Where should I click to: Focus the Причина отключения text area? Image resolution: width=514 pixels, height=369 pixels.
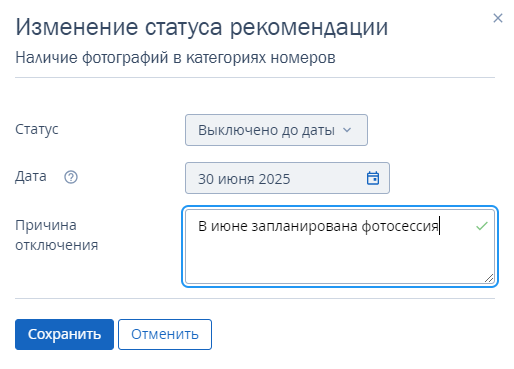click(x=340, y=246)
